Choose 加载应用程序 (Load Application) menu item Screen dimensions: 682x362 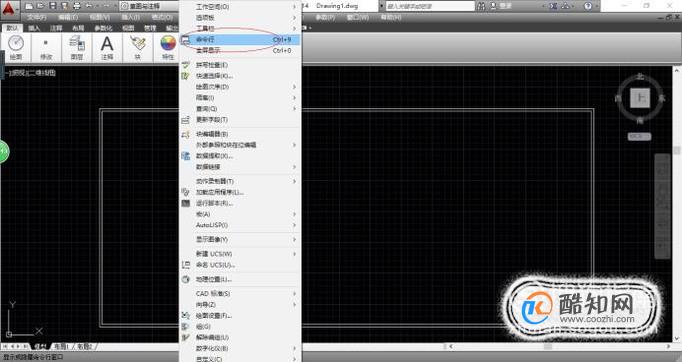click(x=240, y=192)
